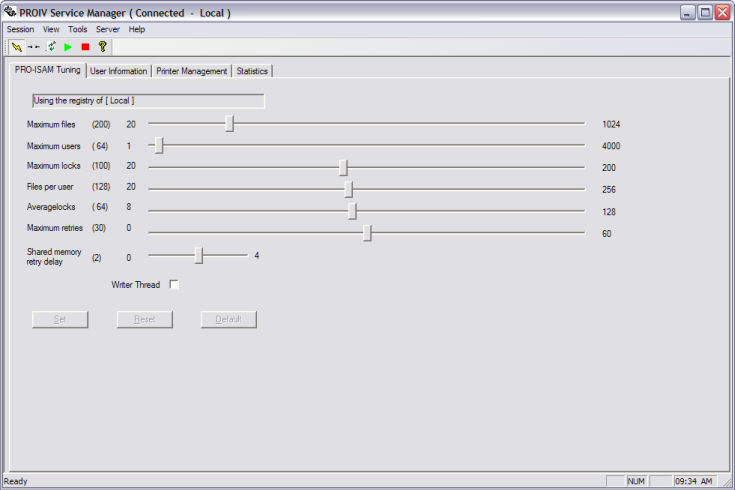735x490 pixels.
Task: Click the disconnect arrows toolbar icon
Action: coord(34,47)
